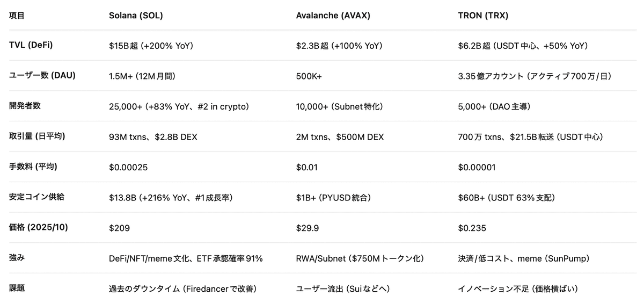Click the Solana (SOL) column header
The height and width of the screenshot is (303, 644).
coord(135,16)
